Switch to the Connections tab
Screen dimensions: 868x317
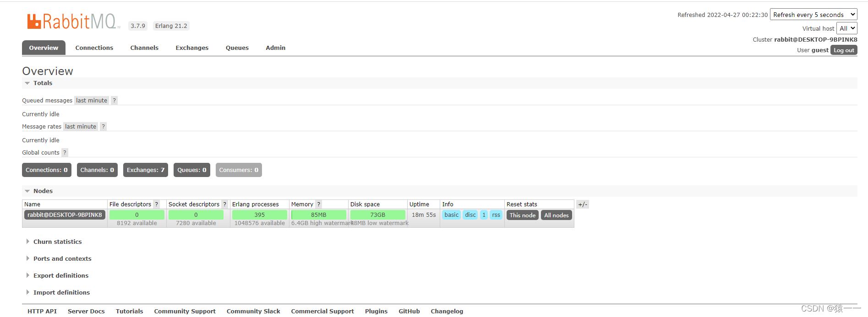94,48
